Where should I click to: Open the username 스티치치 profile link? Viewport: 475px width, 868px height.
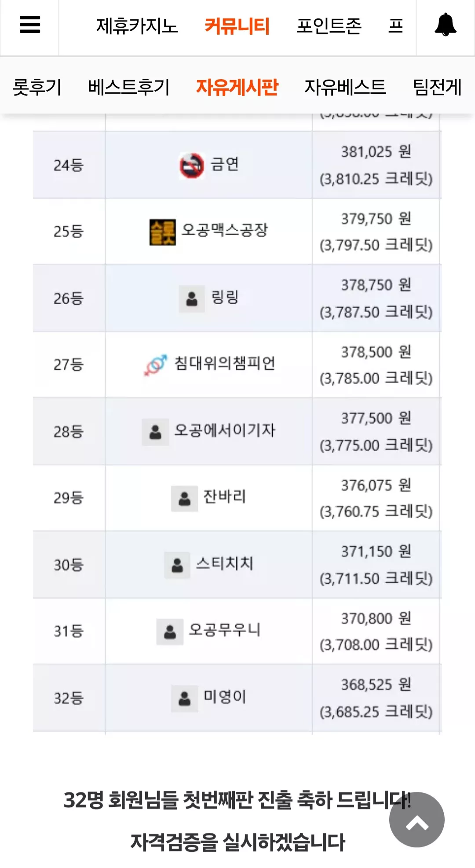click(x=225, y=563)
